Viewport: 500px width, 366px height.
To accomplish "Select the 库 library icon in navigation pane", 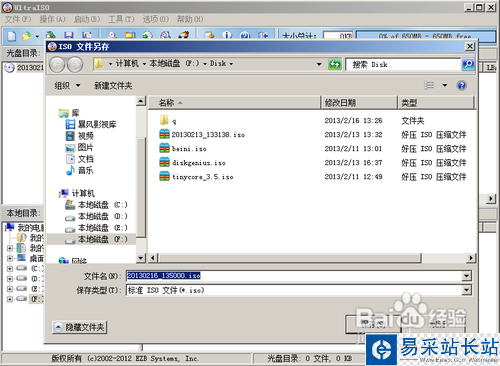I will (x=63, y=113).
